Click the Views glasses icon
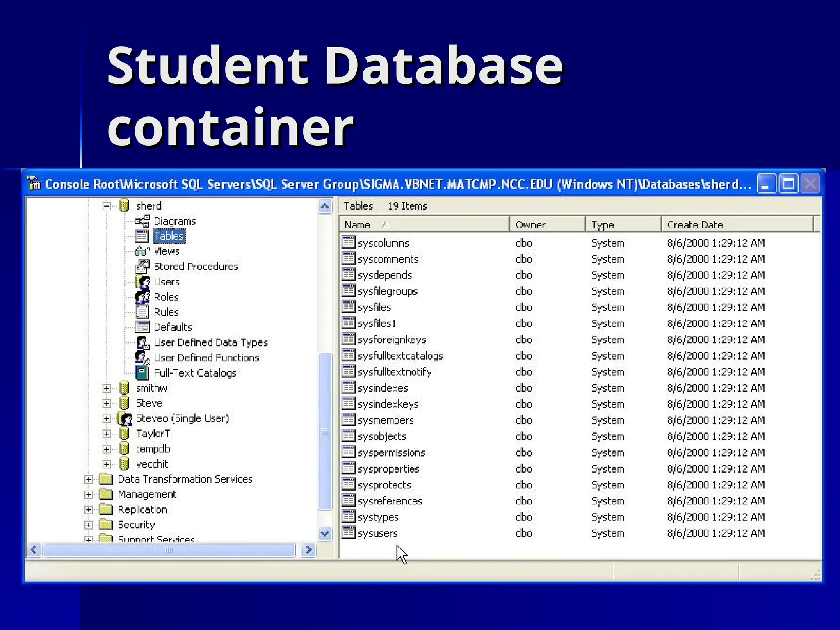Viewport: 840px width, 630px height. [x=142, y=251]
